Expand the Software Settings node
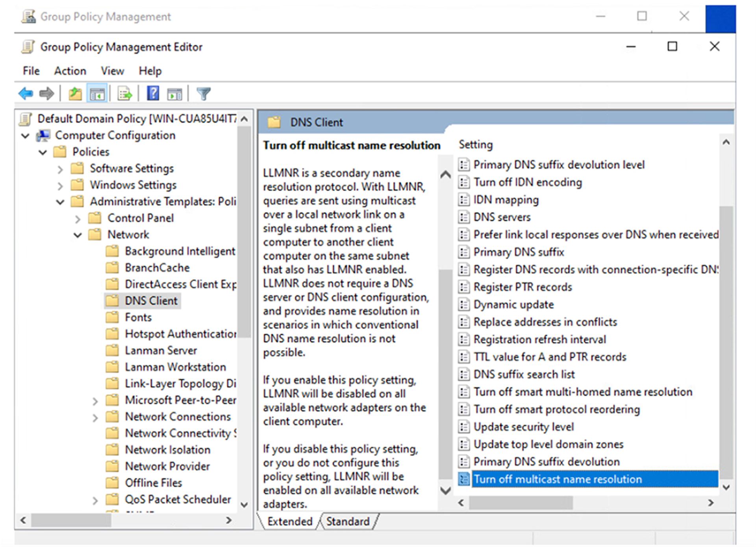Screen dimensions: 756x547 (x=60, y=169)
